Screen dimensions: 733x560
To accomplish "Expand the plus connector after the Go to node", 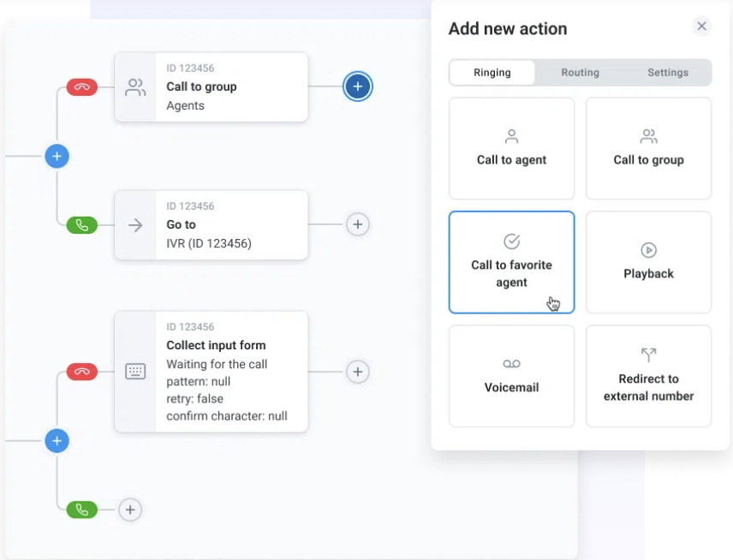I will [x=358, y=224].
